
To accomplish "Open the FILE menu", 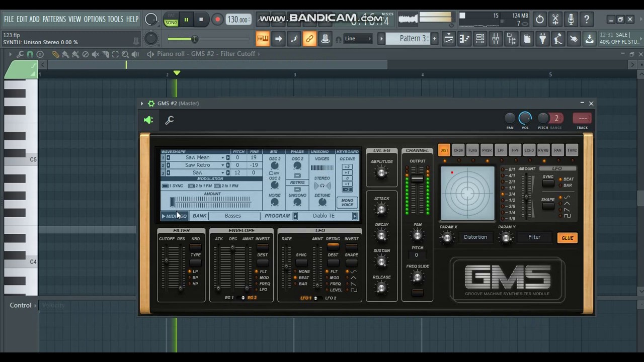I will pyautogui.click(x=9, y=19).
